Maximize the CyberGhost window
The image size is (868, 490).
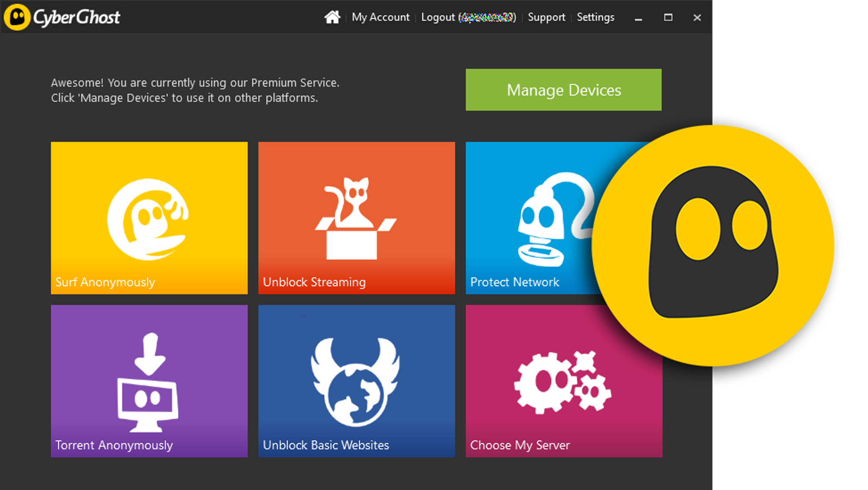tap(668, 17)
